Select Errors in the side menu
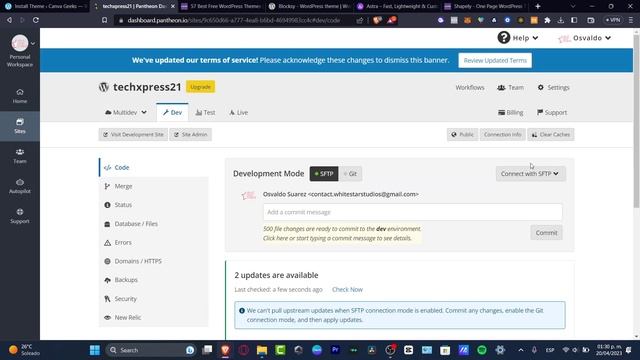Image resolution: width=640 pixels, height=360 pixels. (153, 242)
